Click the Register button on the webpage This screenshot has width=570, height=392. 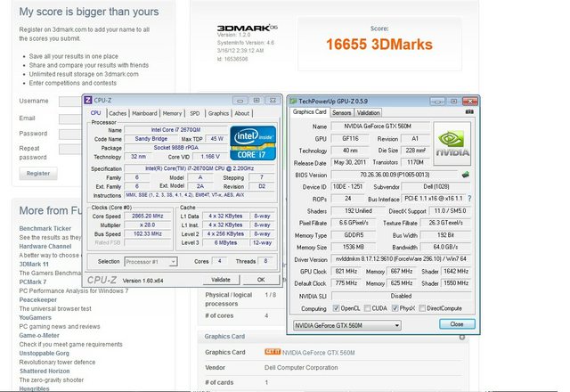[x=38, y=174]
